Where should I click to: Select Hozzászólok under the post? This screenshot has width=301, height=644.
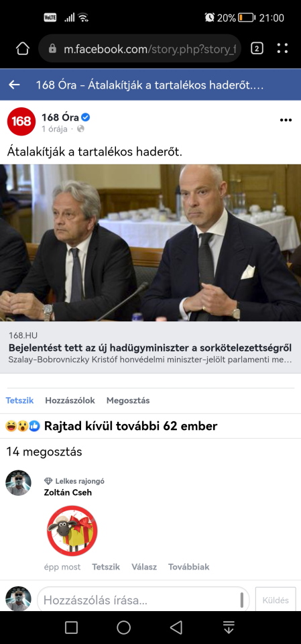point(70,400)
